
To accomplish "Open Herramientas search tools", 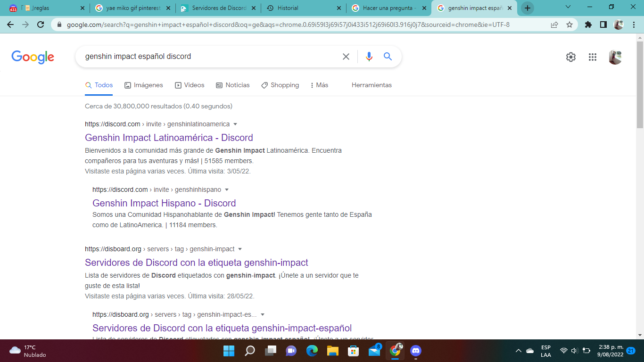I will (372, 85).
